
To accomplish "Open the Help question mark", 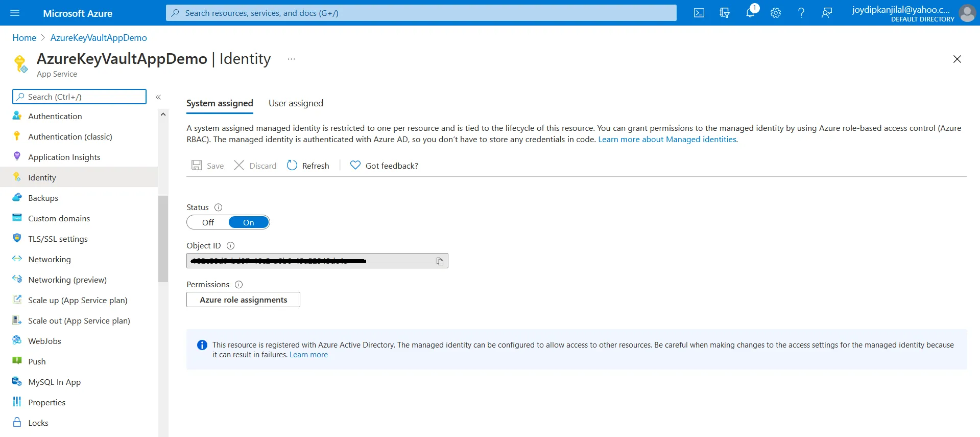I will click(801, 13).
